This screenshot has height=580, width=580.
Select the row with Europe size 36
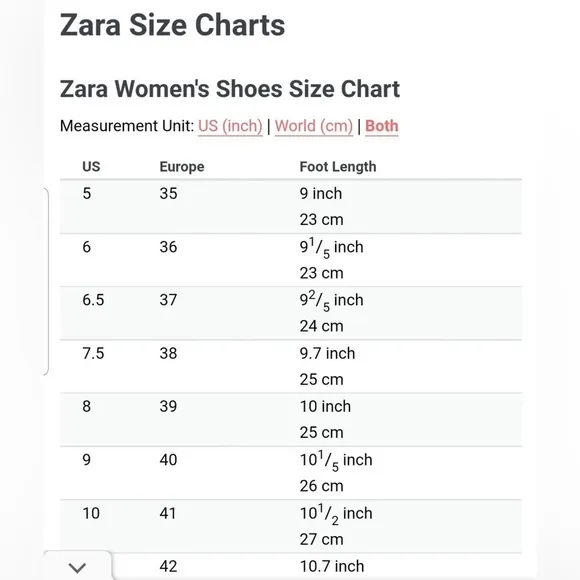pyautogui.click(x=291, y=260)
